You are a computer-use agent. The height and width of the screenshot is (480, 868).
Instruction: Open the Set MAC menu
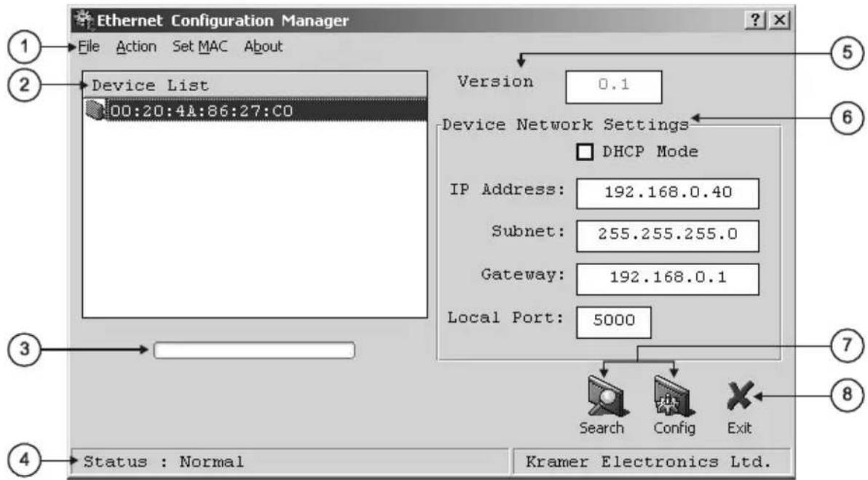click(x=200, y=47)
